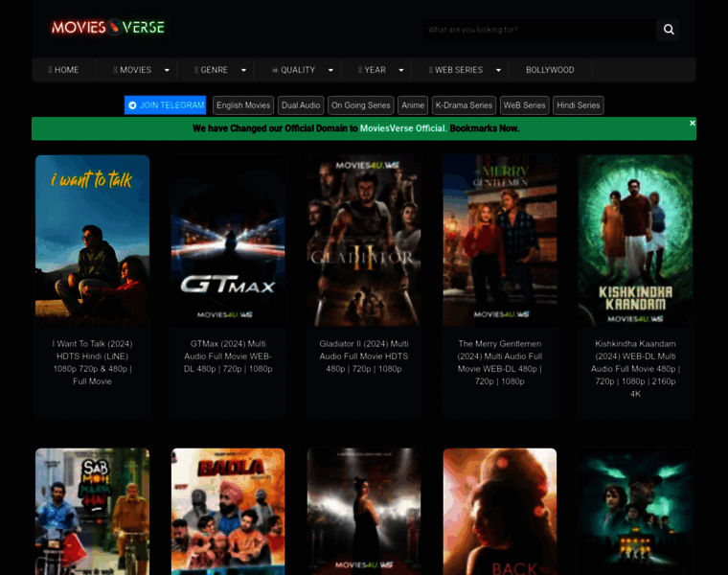Screen dimensions: 728x575
Task: Go to the BOLLYWOOD menu item
Action: (550, 70)
